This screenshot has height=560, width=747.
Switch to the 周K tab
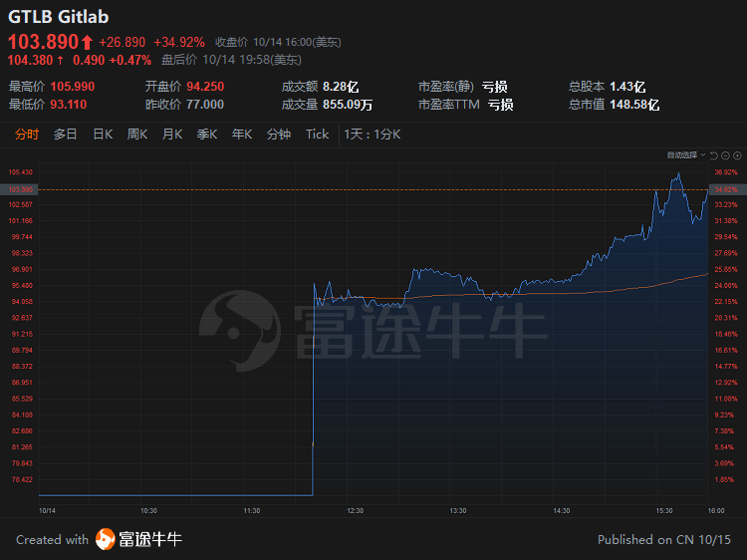tap(137, 135)
